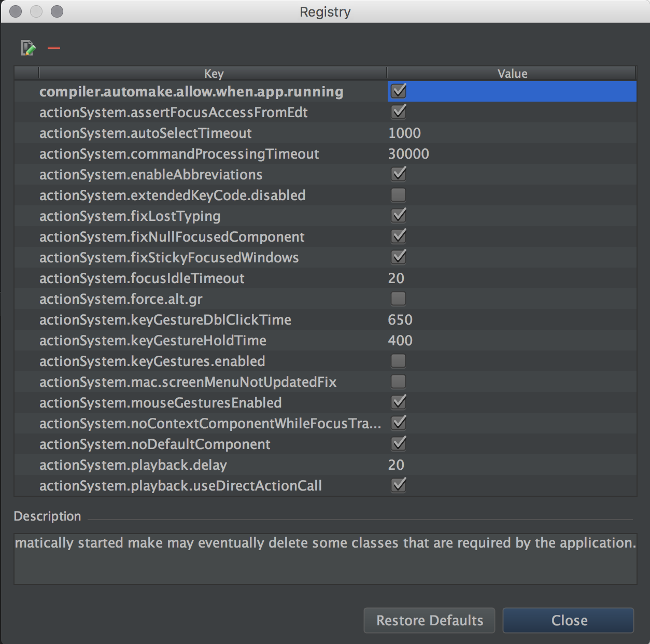
Task: Check actionSystem.mac.screenMenuNotUpdatedFix box
Action: tap(399, 382)
